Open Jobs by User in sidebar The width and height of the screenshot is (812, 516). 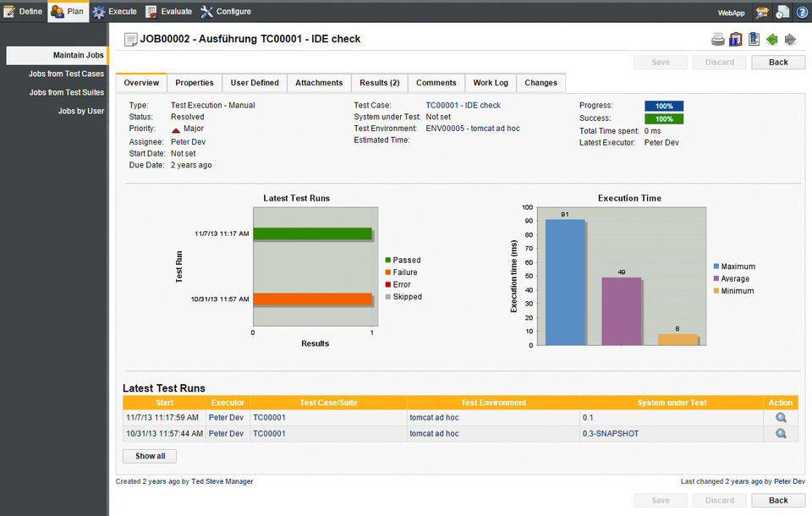(81, 112)
